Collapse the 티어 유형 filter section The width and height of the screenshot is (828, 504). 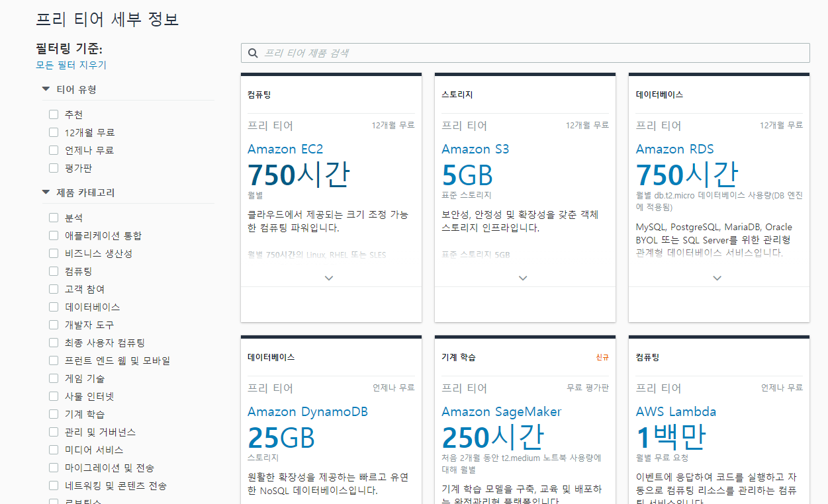(x=46, y=89)
